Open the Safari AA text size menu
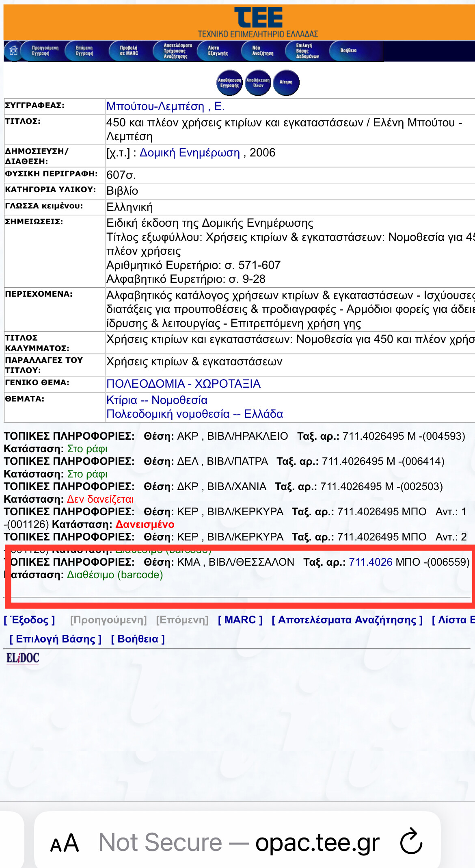The height and width of the screenshot is (868, 475). pos(64,842)
